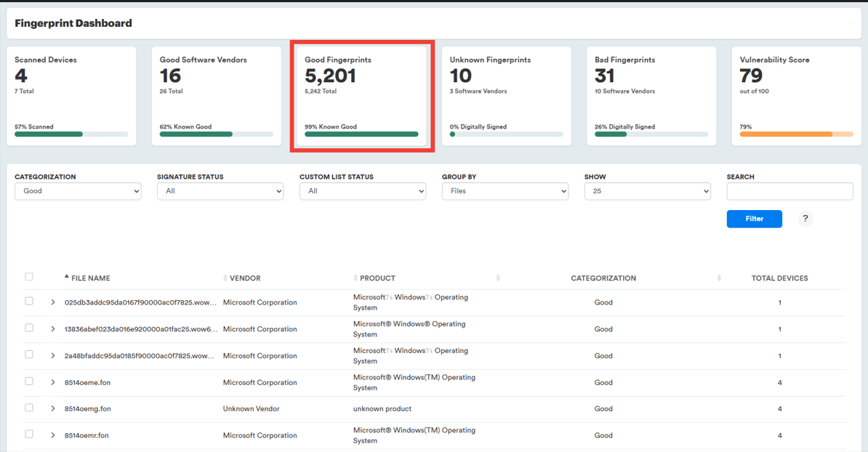This screenshot has width=868, height=452.
Task: Check the box for 8514oeme.fon row
Action: [x=29, y=382]
